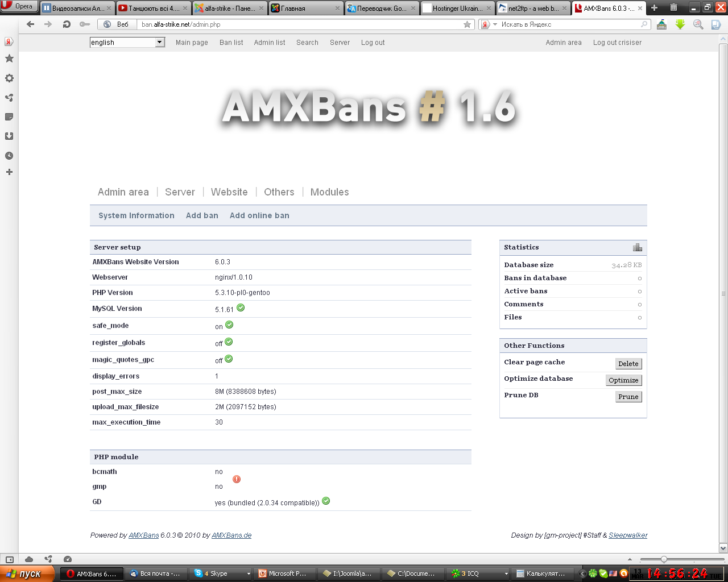
Task: Open Main page in top navigation
Action: (192, 43)
